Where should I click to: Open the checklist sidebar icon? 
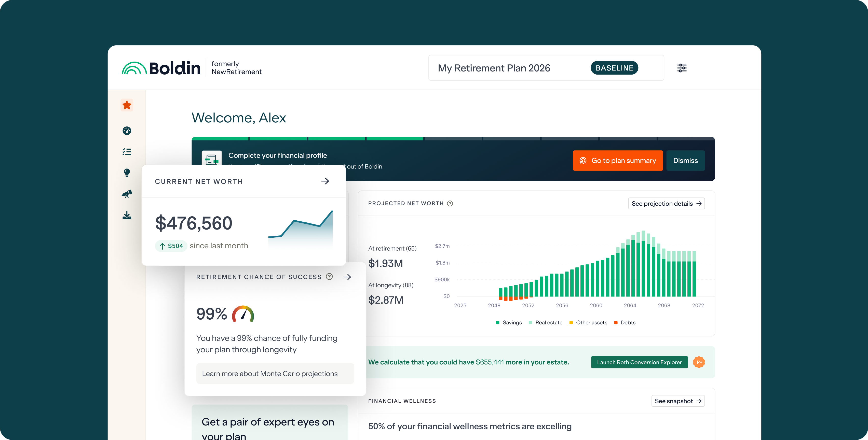point(127,152)
